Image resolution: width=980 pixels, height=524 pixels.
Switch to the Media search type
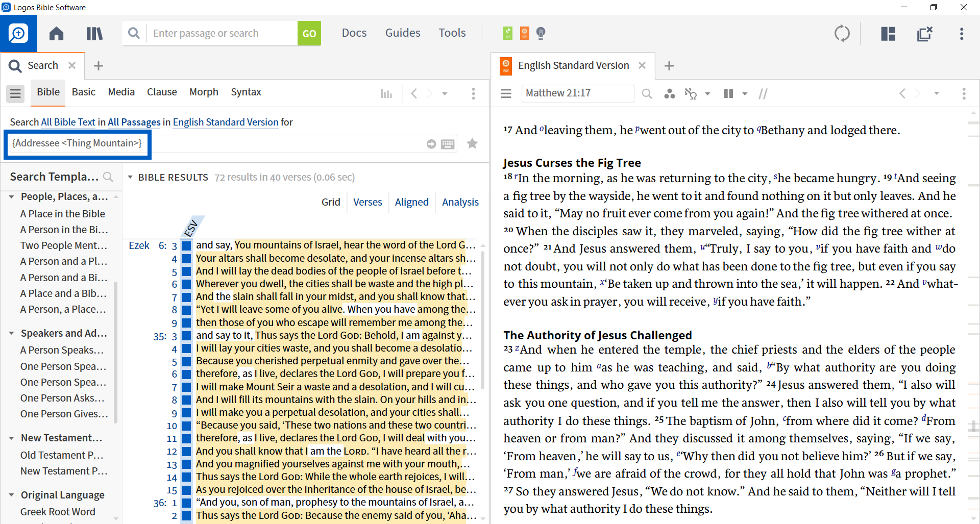121,92
